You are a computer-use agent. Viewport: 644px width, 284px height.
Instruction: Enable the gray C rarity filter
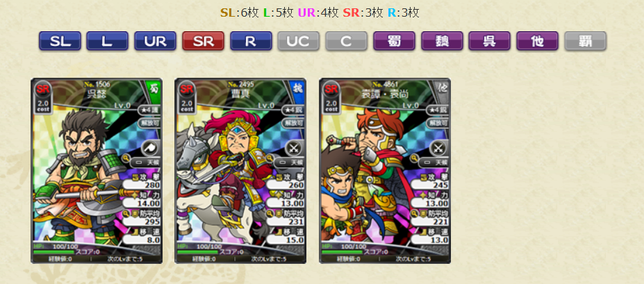[x=346, y=41]
